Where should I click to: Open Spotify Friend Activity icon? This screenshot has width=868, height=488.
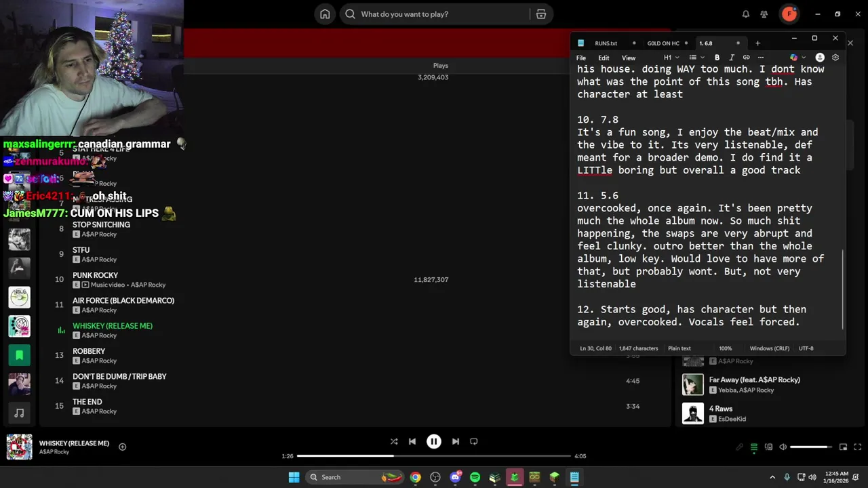point(764,14)
